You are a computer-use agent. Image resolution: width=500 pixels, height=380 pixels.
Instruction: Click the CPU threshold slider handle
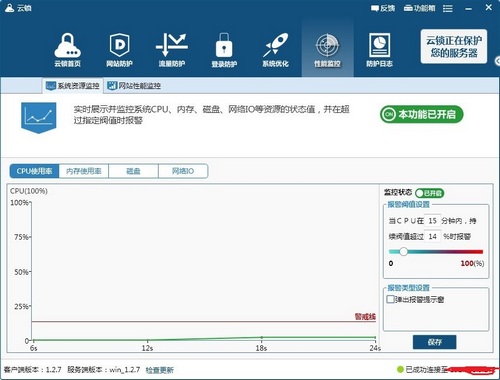click(x=403, y=251)
